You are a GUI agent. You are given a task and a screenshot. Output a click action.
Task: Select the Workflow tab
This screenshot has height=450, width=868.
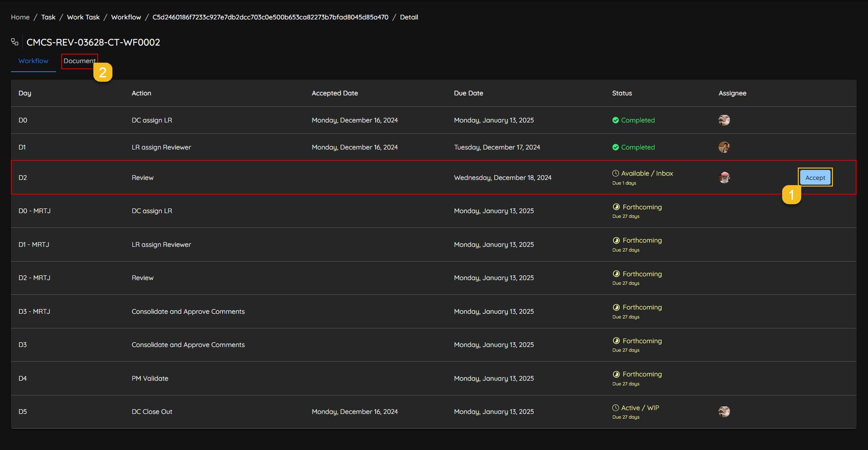tap(33, 61)
